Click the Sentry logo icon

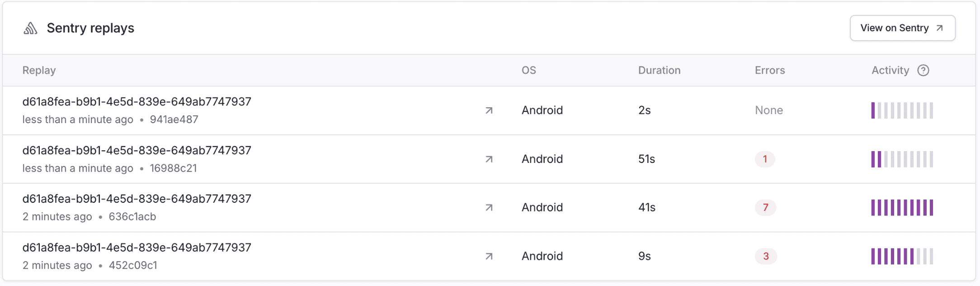30,28
